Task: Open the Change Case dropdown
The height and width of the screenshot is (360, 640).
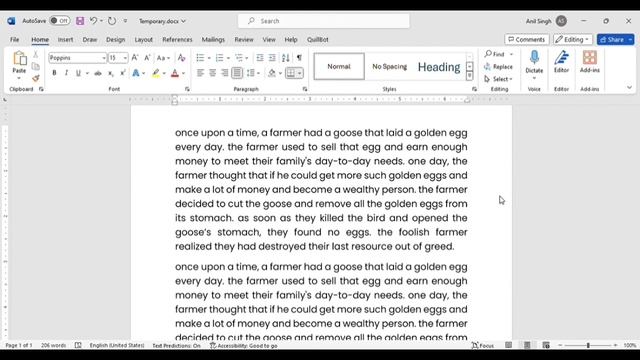Action: [x=163, y=58]
